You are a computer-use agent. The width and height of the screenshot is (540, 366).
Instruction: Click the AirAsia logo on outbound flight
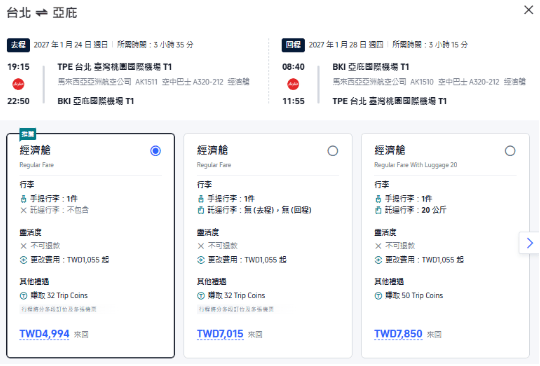18,84
